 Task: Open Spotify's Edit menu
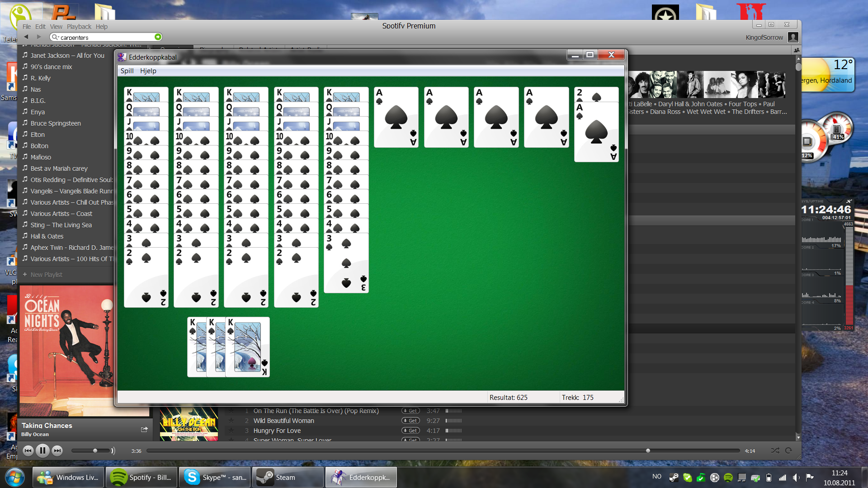[x=40, y=27]
